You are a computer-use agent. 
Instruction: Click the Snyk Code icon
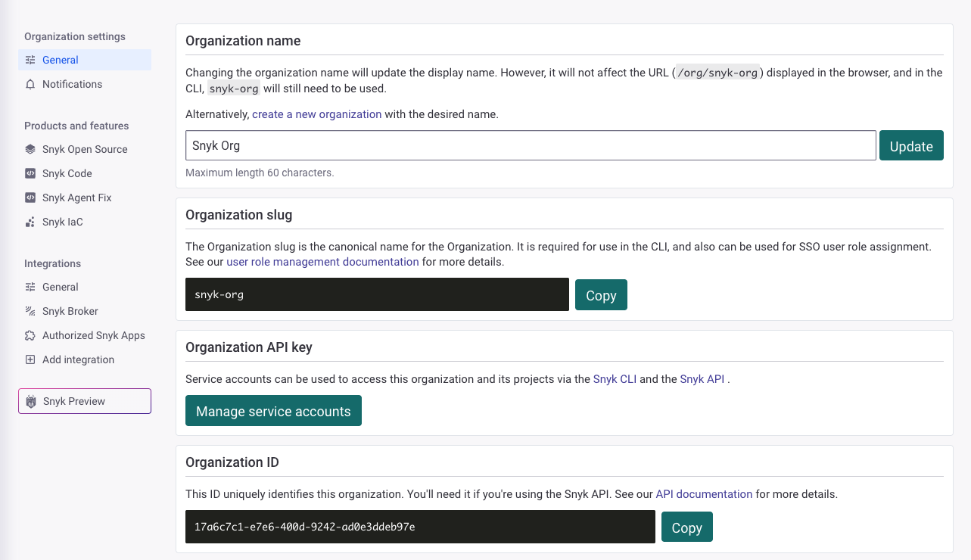tap(30, 173)
